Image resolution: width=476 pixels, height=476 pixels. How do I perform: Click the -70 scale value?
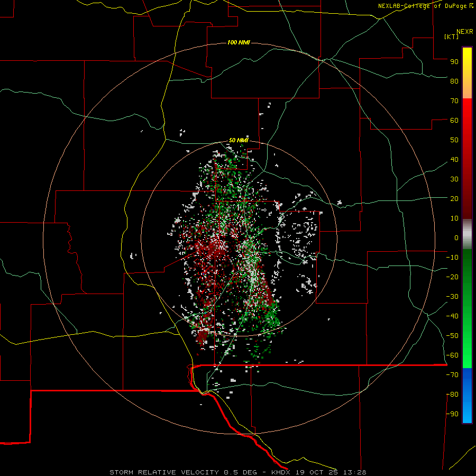pyautogui.click(x=452, y=375)
